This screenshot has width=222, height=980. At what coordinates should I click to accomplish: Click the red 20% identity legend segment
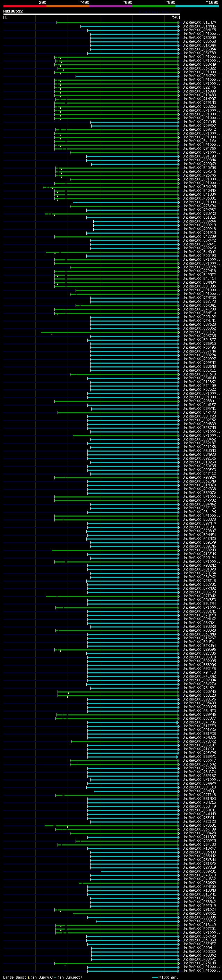pyautogui.click(x=25, y=6)
